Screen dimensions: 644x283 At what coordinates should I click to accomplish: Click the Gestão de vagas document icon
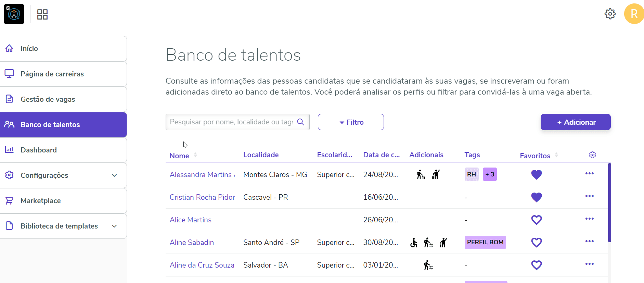(9, 99)
